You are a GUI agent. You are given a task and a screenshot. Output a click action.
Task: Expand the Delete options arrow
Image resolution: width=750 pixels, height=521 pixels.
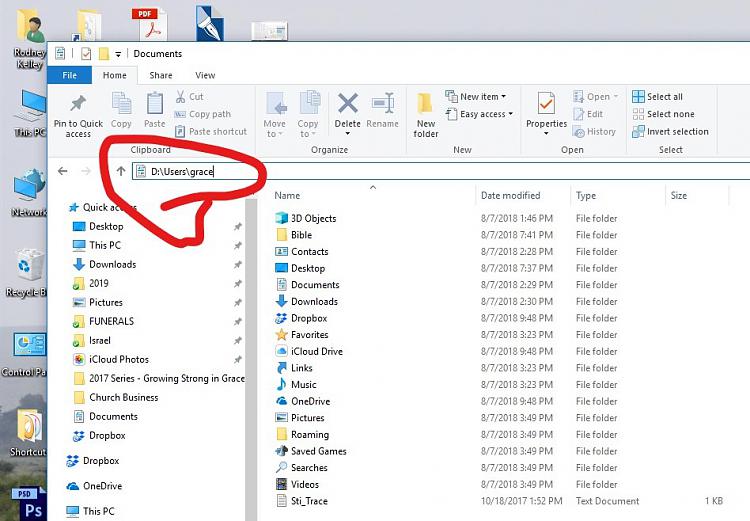point(348,133)
